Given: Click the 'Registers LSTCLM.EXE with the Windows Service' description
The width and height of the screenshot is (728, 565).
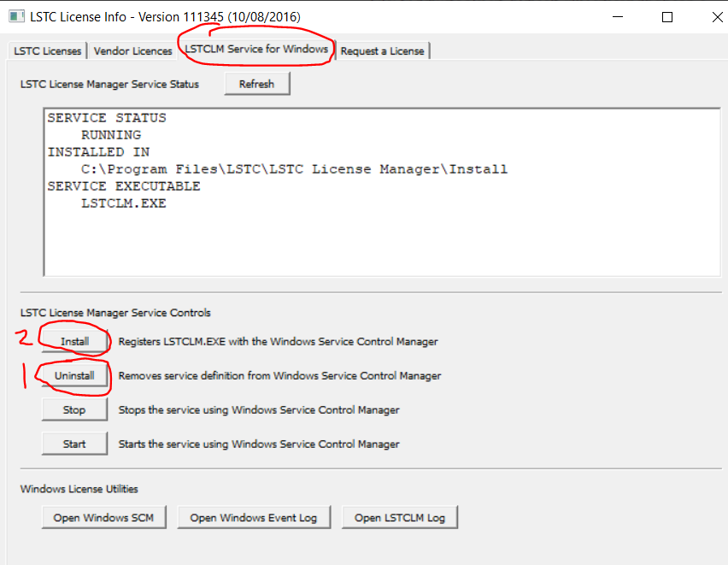Looking at the screenshot, I should pyautogui.click(x=278, y=342).
